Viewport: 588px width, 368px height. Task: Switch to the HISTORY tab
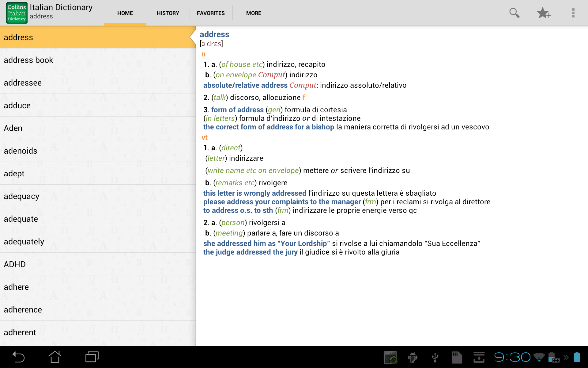click(x=168, y=13)
